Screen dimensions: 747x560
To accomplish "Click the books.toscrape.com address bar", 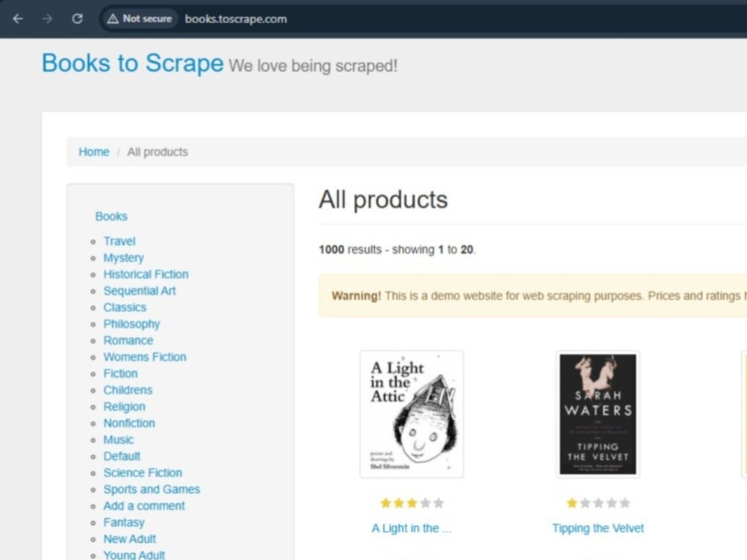I will [x=236, y=19].
